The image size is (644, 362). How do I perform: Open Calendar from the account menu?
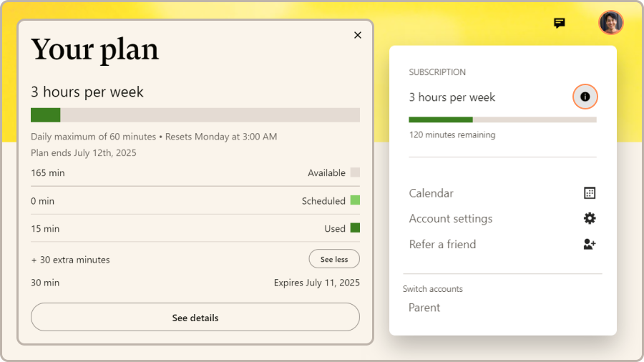click(431, 193)
